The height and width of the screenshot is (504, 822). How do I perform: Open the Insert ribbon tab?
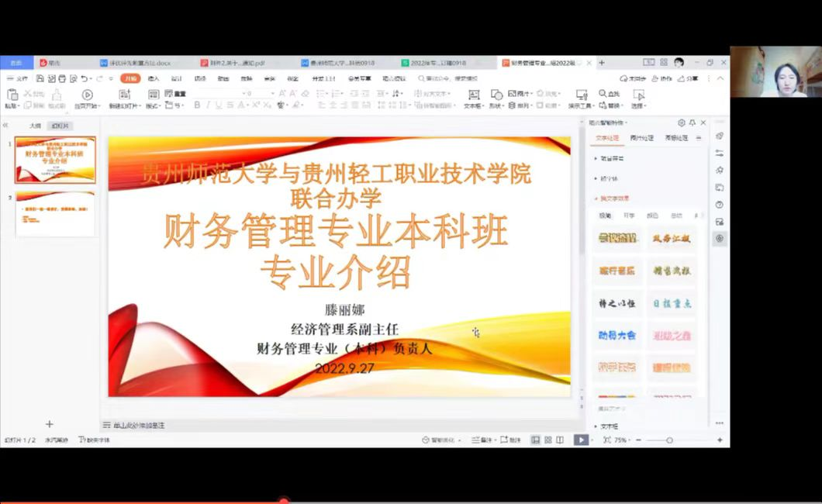[x=154, y=78]
